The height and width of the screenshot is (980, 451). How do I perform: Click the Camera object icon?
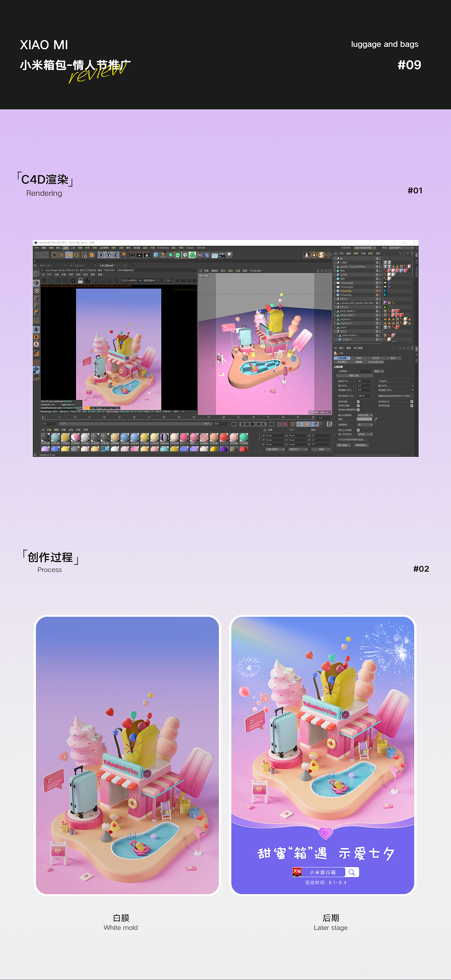(222, 255)
